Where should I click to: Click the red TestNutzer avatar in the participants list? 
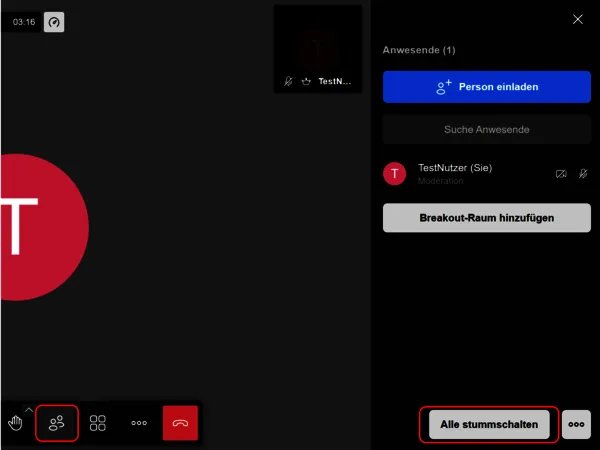395,173
